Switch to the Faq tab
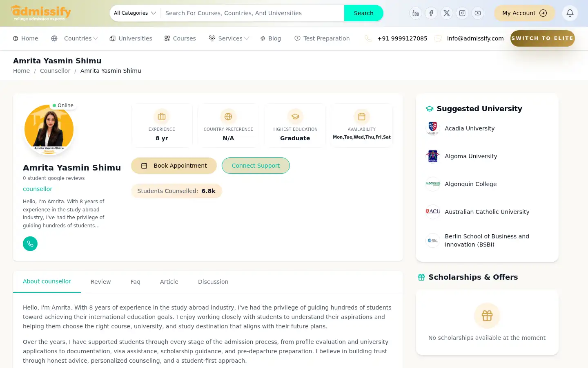The height and width of the screenshot is (368, 588). (136, 282)
